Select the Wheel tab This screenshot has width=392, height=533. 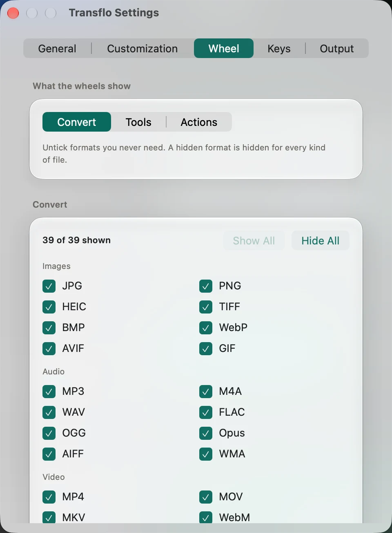[224, 49]
